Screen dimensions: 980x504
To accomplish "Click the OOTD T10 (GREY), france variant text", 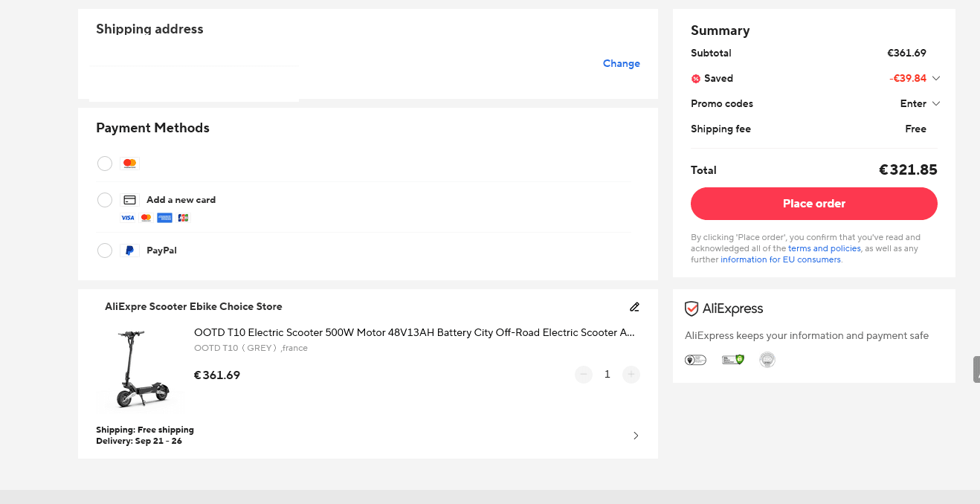I will (x=251, y=348).
